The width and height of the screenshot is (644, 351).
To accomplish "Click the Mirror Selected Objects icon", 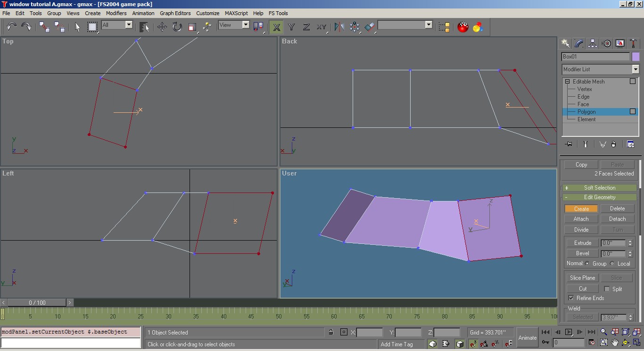I will coord(339,27).
